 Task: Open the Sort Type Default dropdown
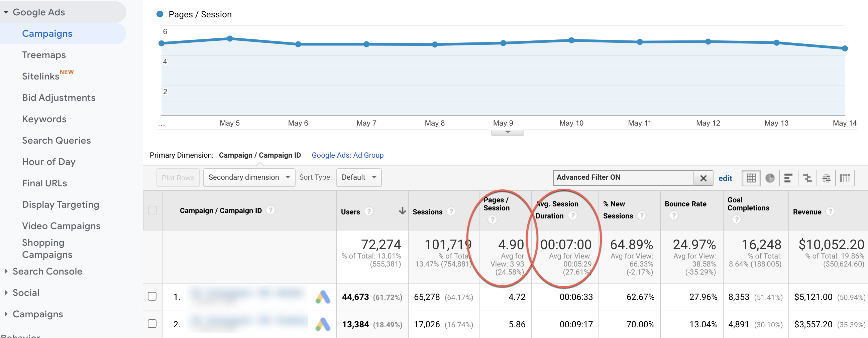click(x=358, y=177)
